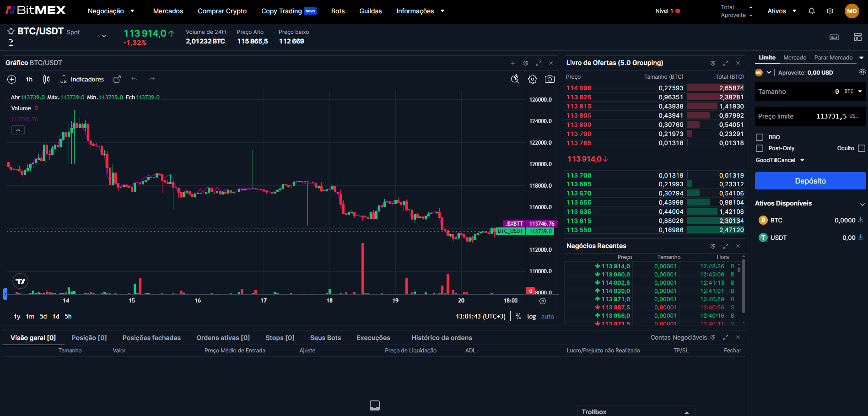This screenshot has height=416, width=868.
Task: Redo last chart action
Action: pos(151,79)
